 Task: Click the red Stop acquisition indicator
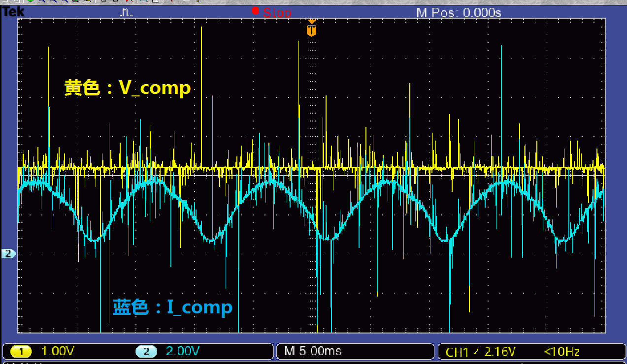[x=271, y=12]
